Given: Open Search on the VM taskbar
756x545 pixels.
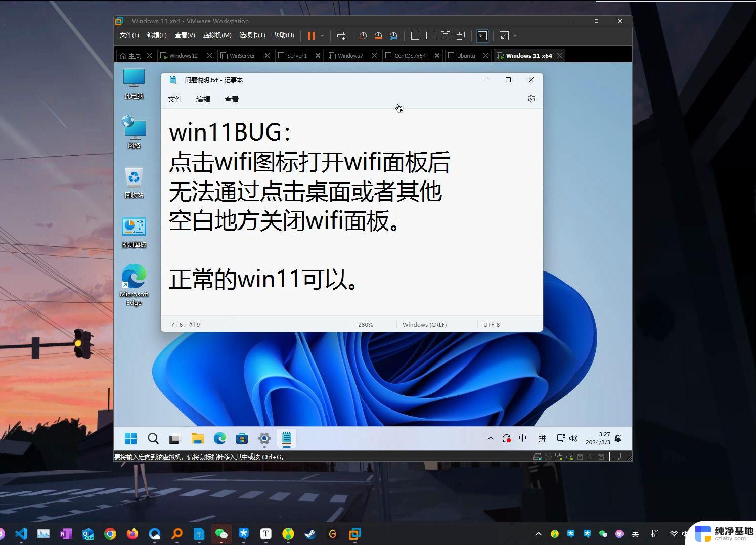Looking at the screenshot, I should [153, 438].
